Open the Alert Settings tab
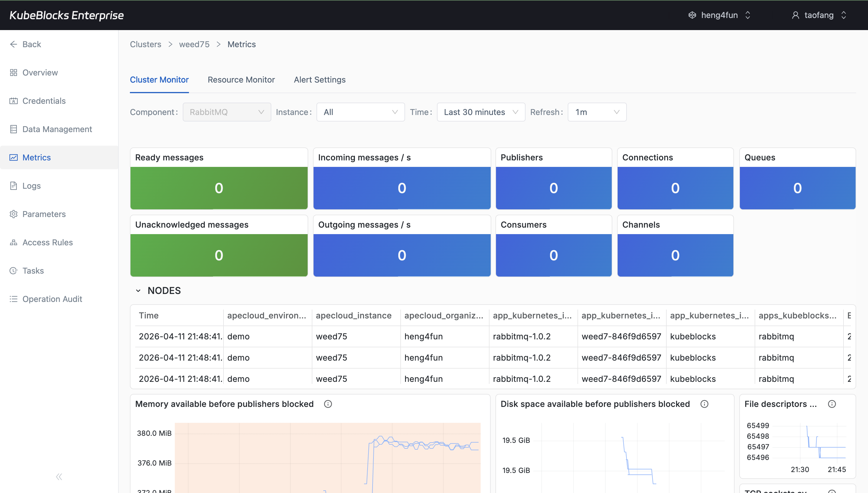The height and width of the screenshot is (493, 868). coord(319,80)
